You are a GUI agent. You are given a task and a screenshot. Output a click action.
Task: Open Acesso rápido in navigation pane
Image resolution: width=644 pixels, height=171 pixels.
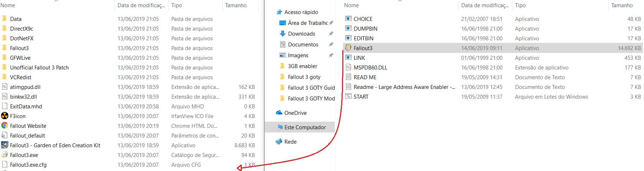(301, 12)
